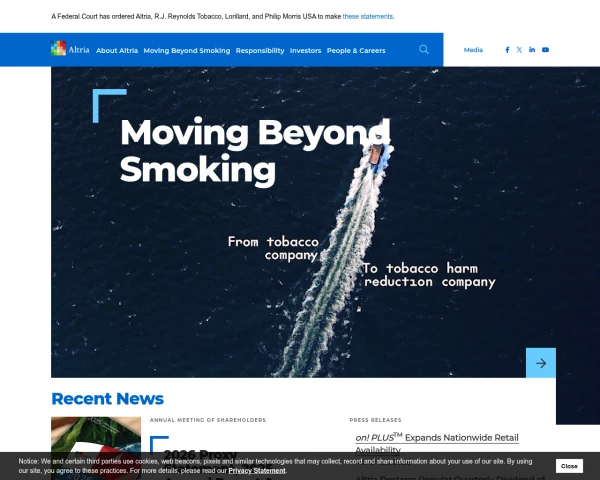Visit Altria's Facebook page icon
Screen dimensions: 600x480
[x=507, y=50]
